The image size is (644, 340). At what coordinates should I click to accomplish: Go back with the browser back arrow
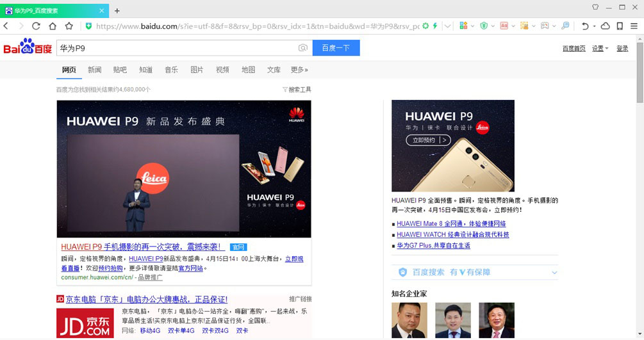coord(6,26)
